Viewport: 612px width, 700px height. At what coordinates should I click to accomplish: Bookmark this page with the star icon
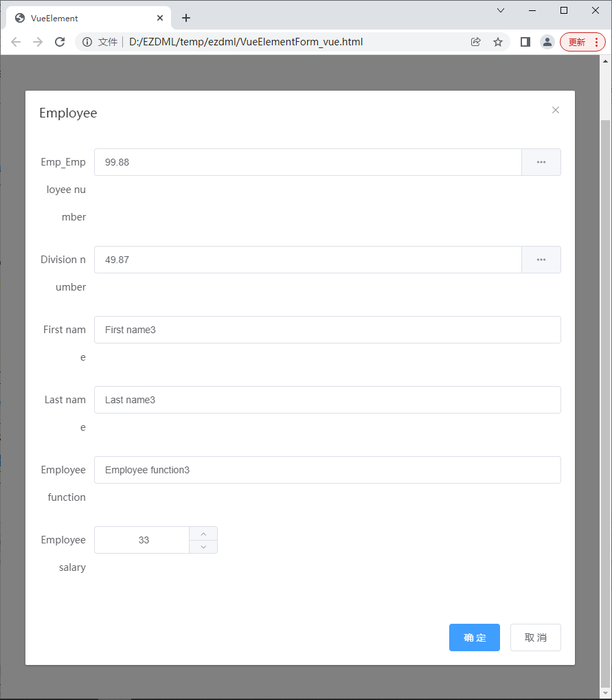tap(498, 42)
